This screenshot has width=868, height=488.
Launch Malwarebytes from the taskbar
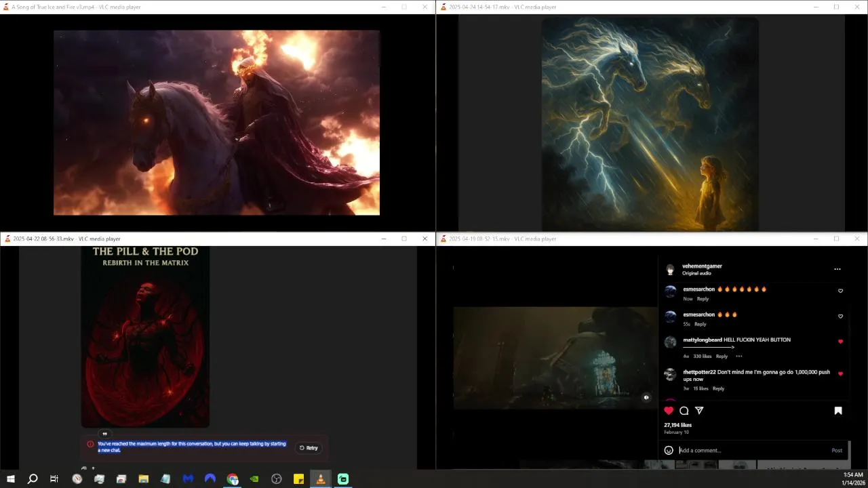[188, 479]
